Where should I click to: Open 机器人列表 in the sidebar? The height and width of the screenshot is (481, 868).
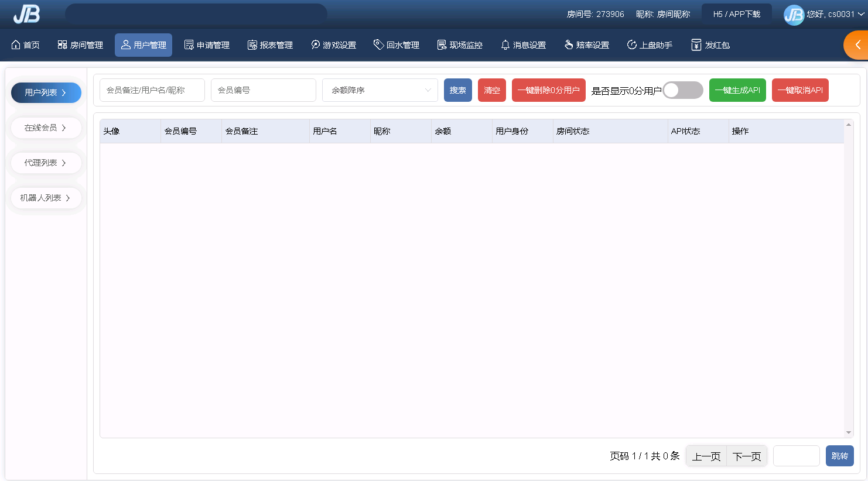pos(46,198)
